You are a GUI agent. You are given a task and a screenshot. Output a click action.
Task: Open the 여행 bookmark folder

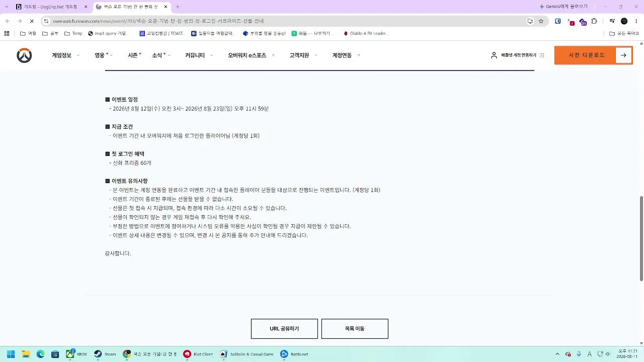[28, 33]
